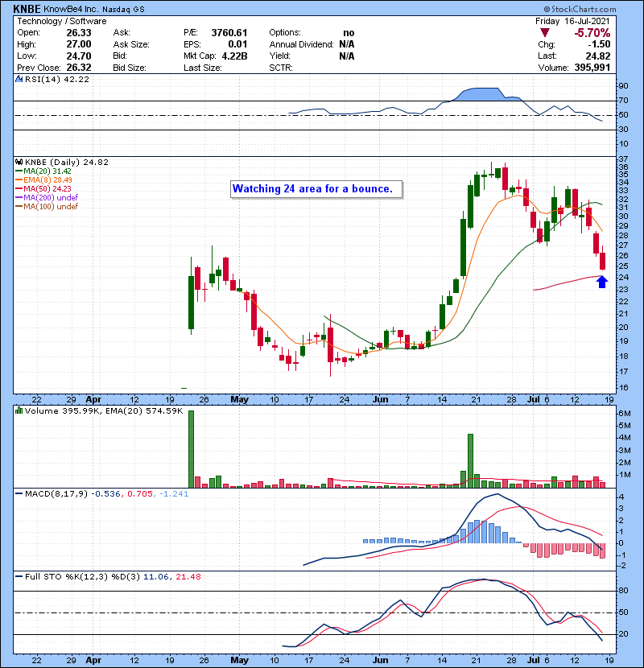
Task: Click the 'Watching 24 area for a bounce.' note
Action: tap(316, 188)
